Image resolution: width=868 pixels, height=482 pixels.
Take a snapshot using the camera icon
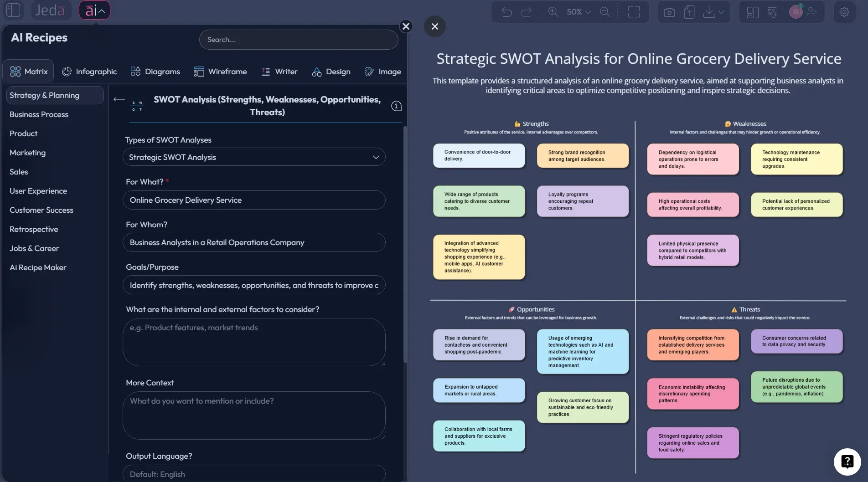(669, 12)
